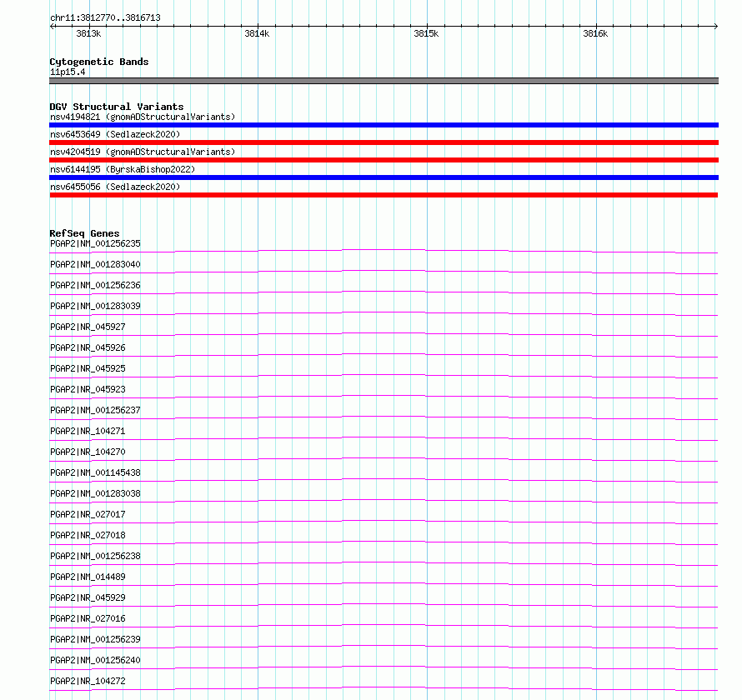Open transcript PGAP2|NM_001256239
Image resolution: width=742 pixels, height=700 pixels.
click(x=95, y=639)
